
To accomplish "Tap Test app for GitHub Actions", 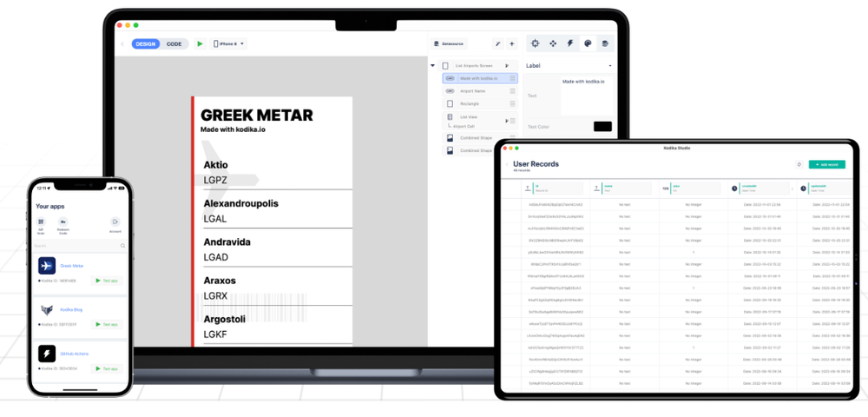I will (107, 368).
